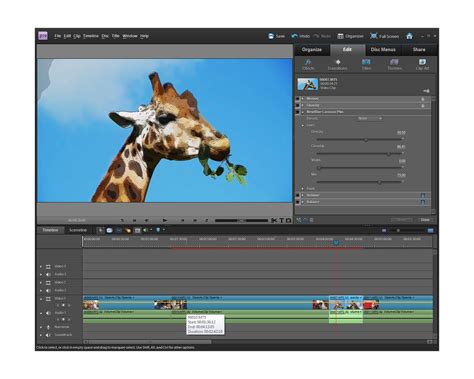Click the Split Clip scissors icon
The height and width of the screenshot is (379, 474).
click(x=274, y=220)
